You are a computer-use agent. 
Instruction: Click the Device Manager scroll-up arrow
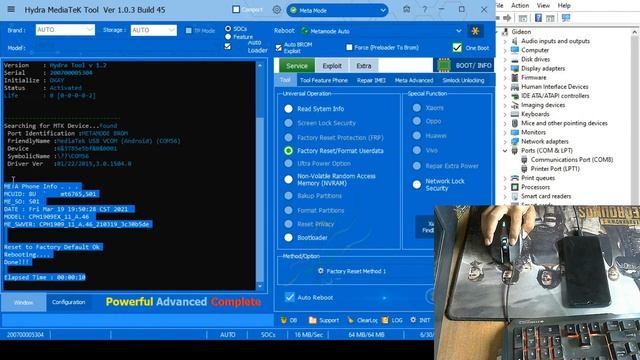pos(634,32)
